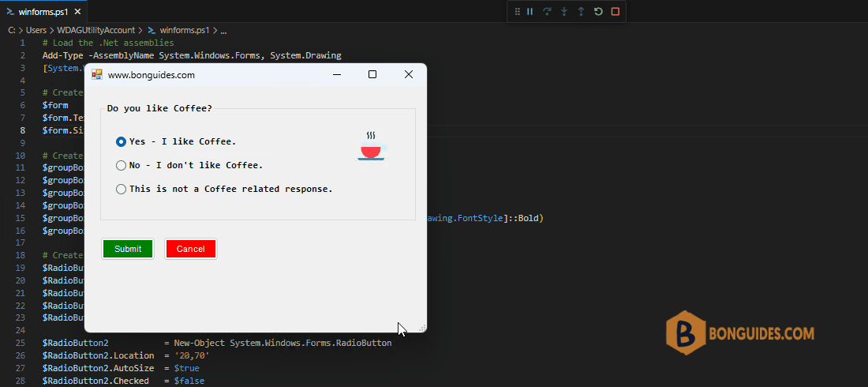
Task: Maximize the www.bonguides.com dialog
Action: [x=372, y=74]
